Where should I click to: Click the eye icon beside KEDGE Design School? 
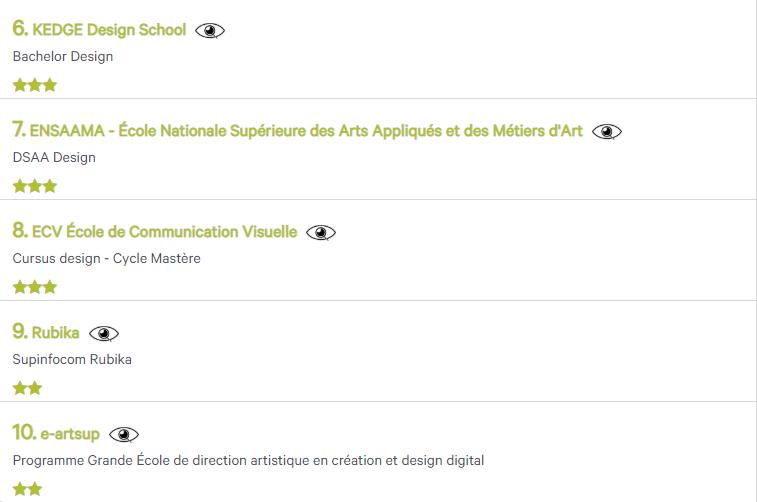click(210, 31)
